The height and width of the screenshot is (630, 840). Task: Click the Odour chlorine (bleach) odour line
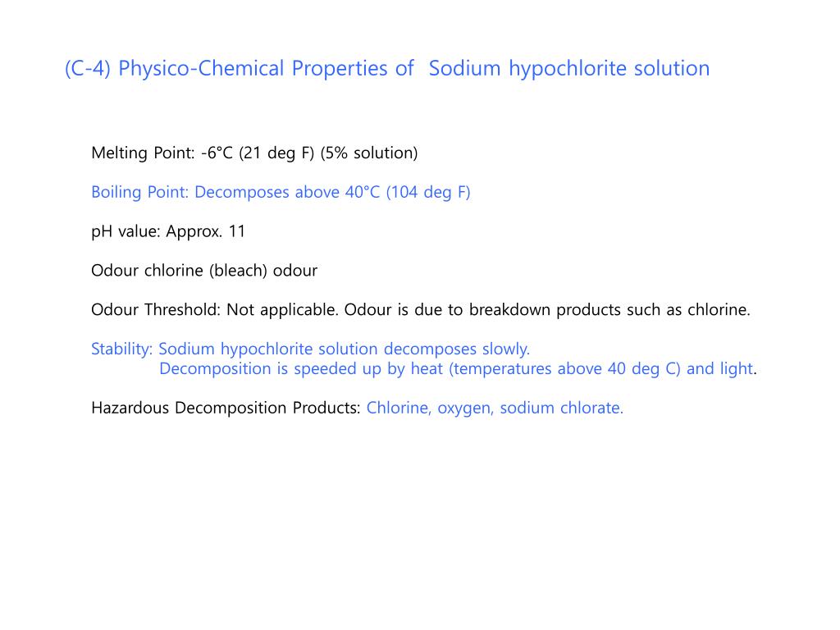(204, 271)
